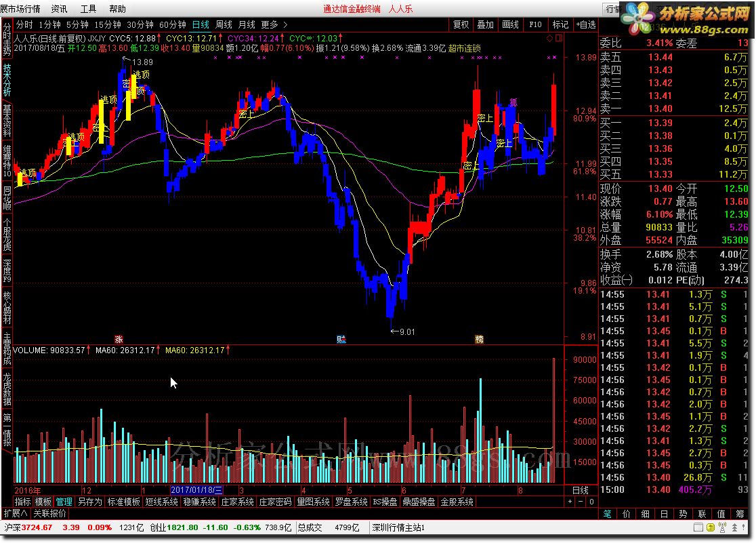Switch to 势 trend tab
Screen dimensions: 756x543
684,514
